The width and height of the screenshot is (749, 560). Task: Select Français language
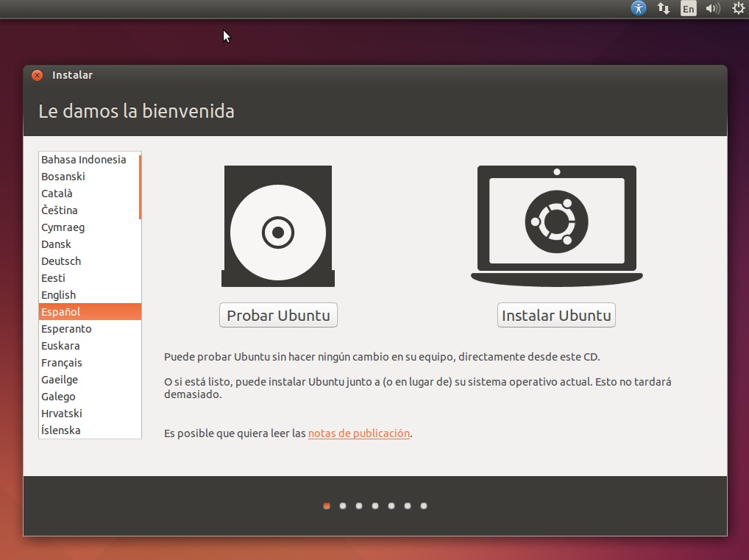point(89,363)
